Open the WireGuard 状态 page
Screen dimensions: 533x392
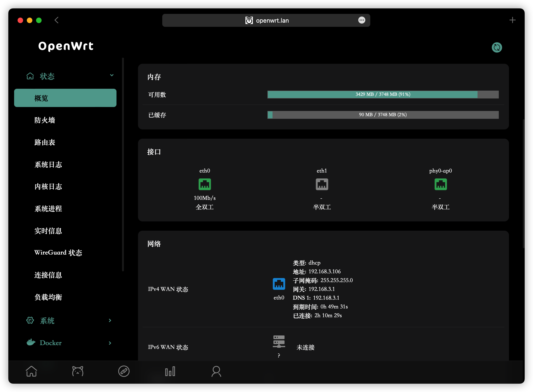(x=58, y=252)
